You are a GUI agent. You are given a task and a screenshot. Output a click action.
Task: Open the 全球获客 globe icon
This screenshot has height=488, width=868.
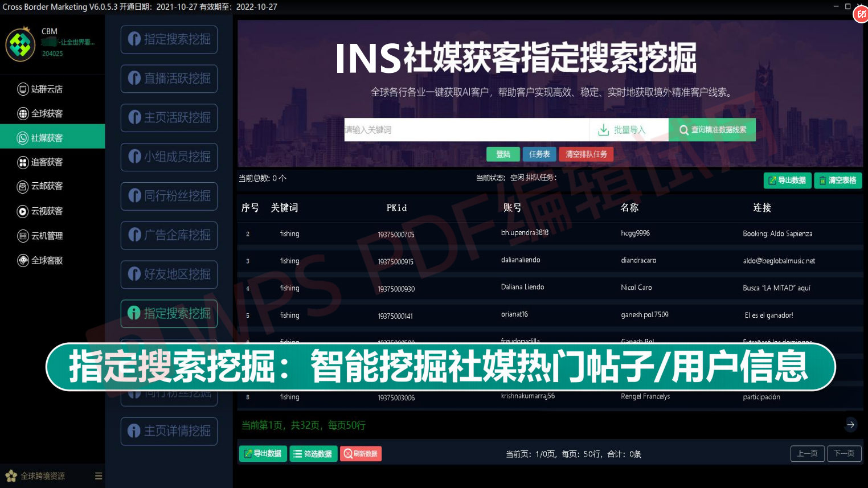click(x=23, y=113)
